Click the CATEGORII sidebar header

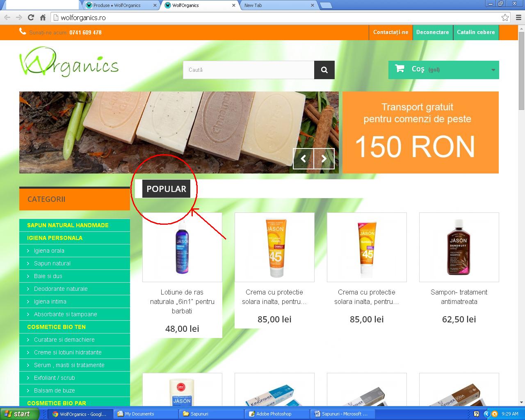click(x=75, y=199)
